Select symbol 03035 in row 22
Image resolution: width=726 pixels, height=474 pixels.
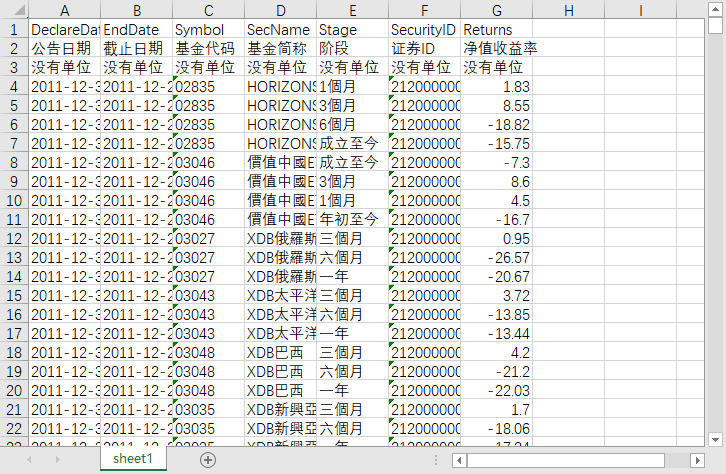tap(208, 428)
